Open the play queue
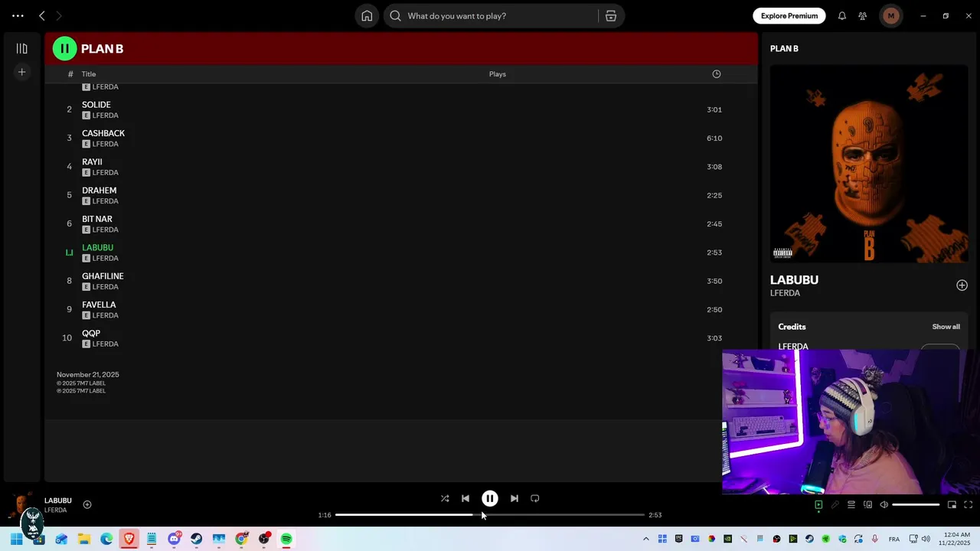Viewport: 980px width, 551px height. click(851, 504)
